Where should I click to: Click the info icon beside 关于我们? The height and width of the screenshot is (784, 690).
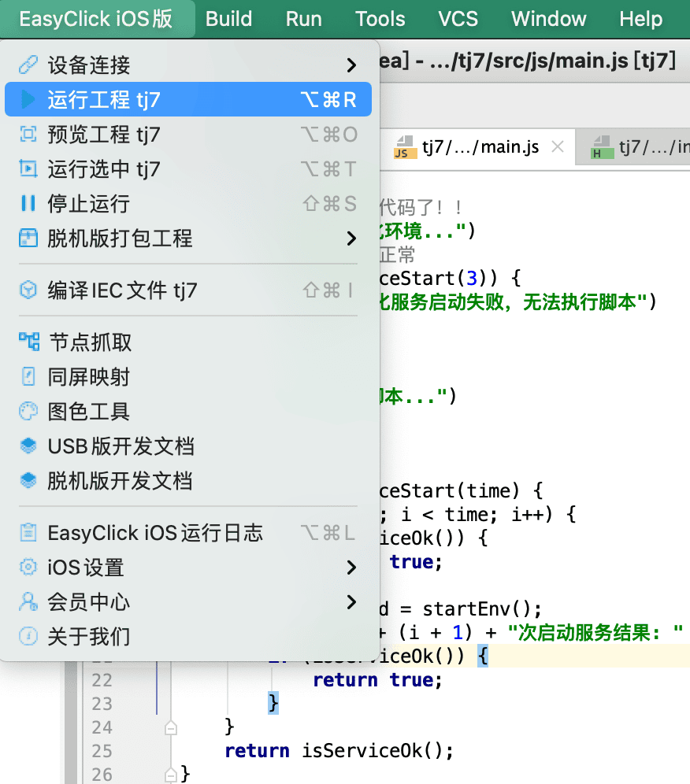(x=28, y=637)
